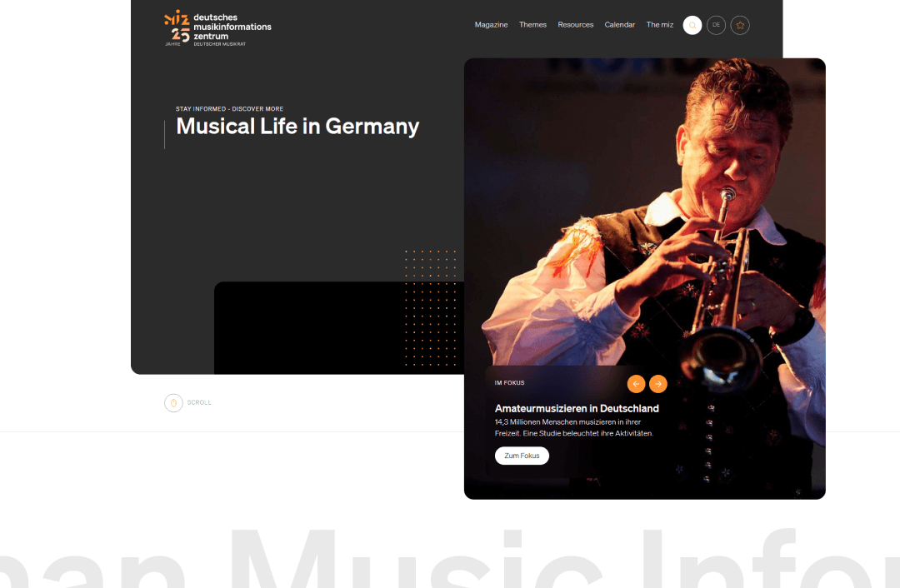
Task: Click the mouse scroll indicator icon
Action: pyautogui.click(x=173, y=403)
